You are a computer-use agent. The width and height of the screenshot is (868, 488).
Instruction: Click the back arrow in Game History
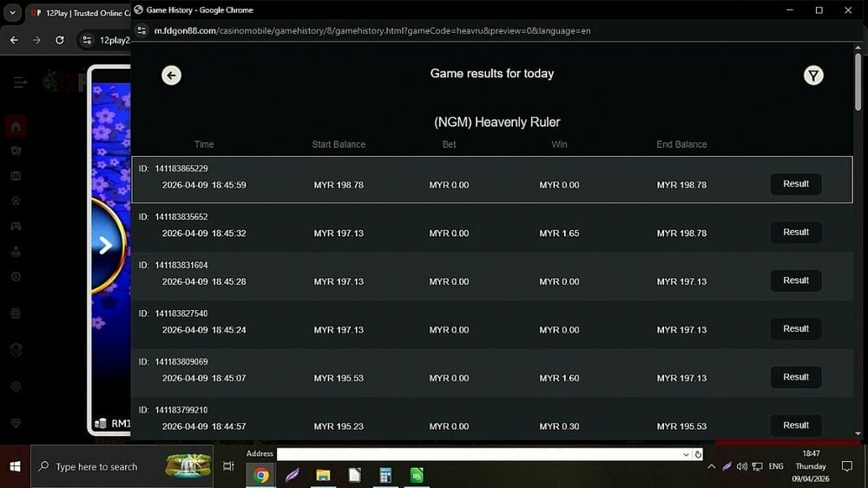tap(171, 76)
